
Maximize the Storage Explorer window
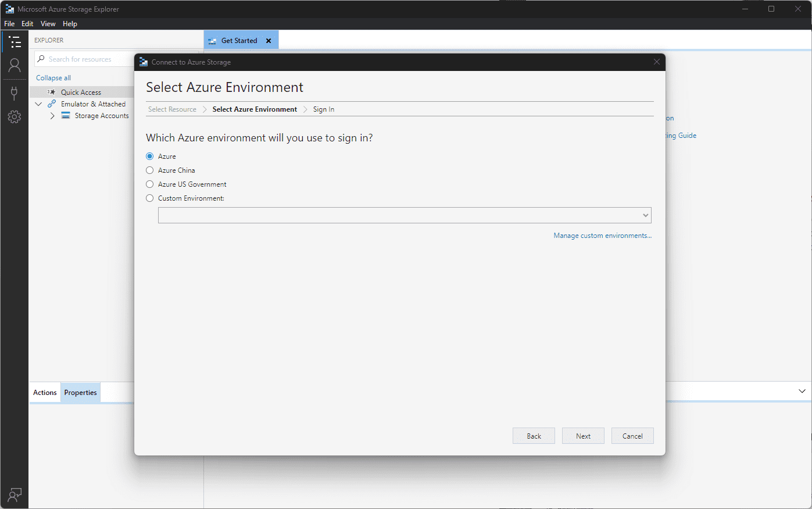(x=771, y=9)
